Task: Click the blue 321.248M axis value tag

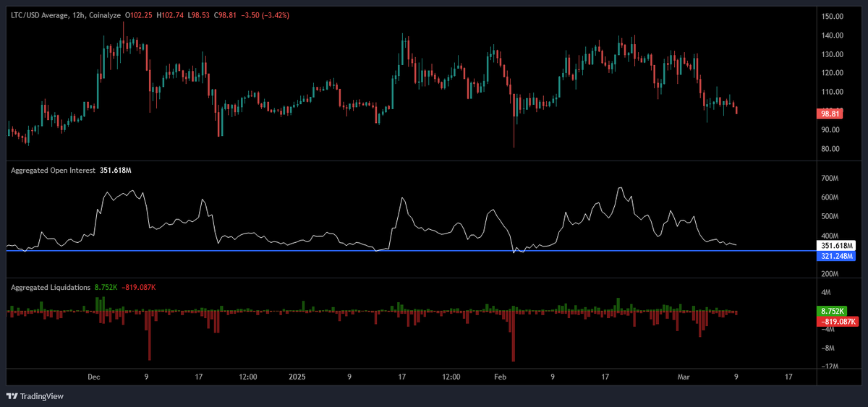Action: (x=836, y=256)
